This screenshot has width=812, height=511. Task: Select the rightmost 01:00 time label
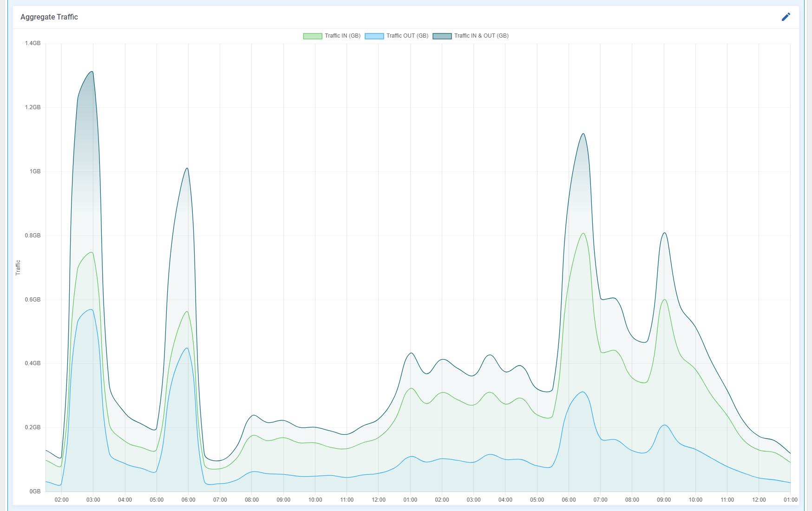coord(791,500)
